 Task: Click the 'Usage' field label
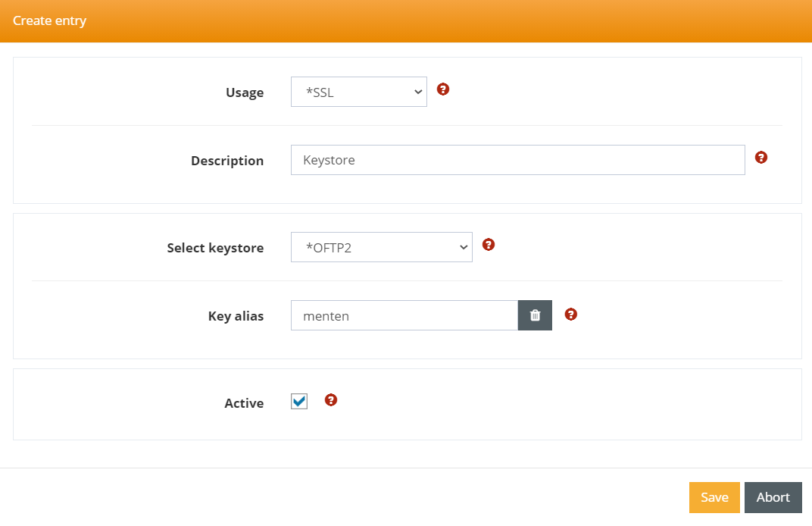click(245, 92)
